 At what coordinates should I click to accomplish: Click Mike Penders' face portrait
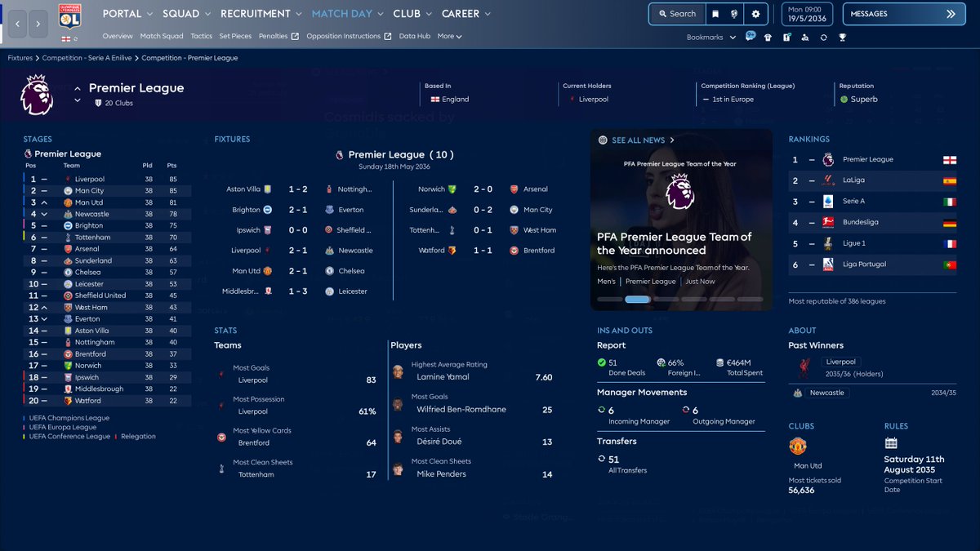click(398, 469)
